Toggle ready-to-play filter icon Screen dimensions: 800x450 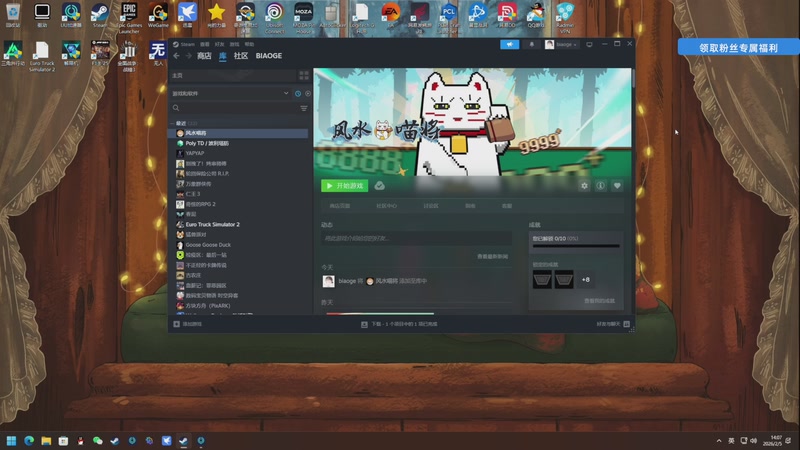(308, 94)
